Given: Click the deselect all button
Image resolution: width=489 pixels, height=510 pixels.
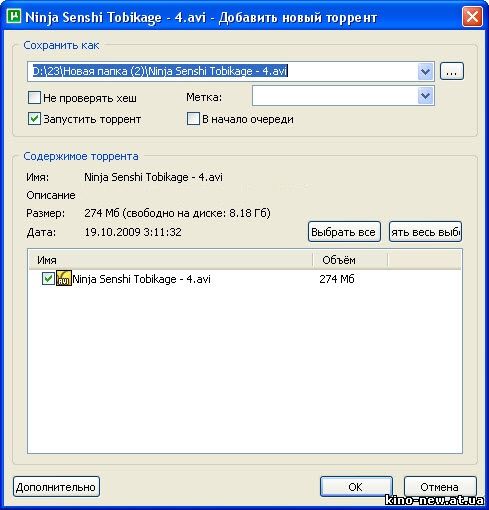Looking at the screenshot, I should point(425,232).
